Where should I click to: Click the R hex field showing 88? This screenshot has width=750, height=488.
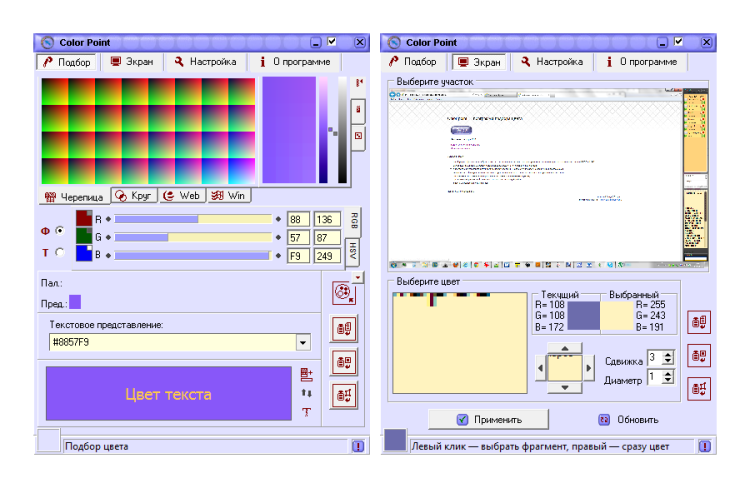[298, 220]
